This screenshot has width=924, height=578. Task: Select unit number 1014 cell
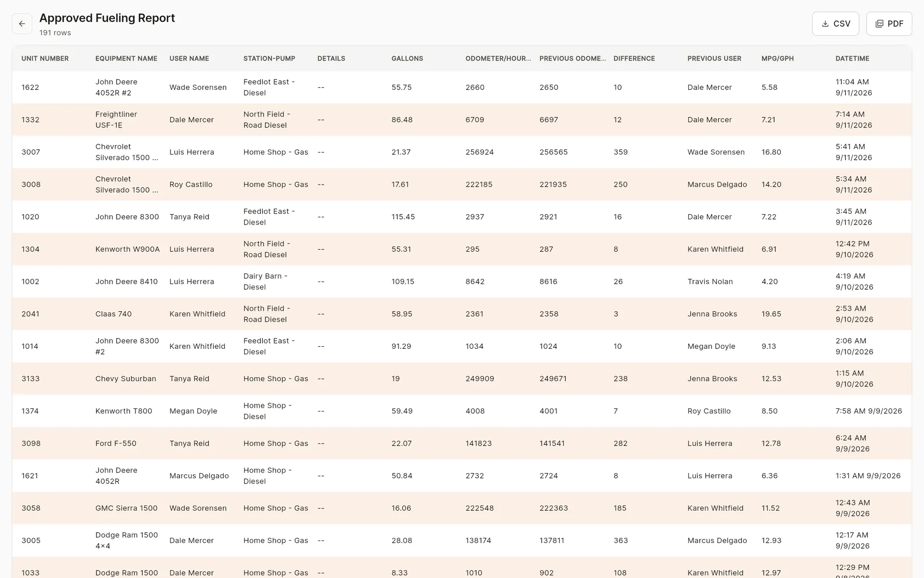tap(30, 346)
